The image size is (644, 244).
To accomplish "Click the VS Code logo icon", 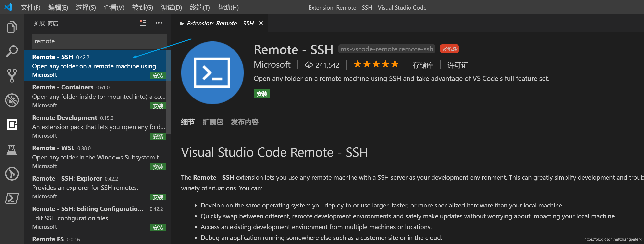I will [8, 7].
